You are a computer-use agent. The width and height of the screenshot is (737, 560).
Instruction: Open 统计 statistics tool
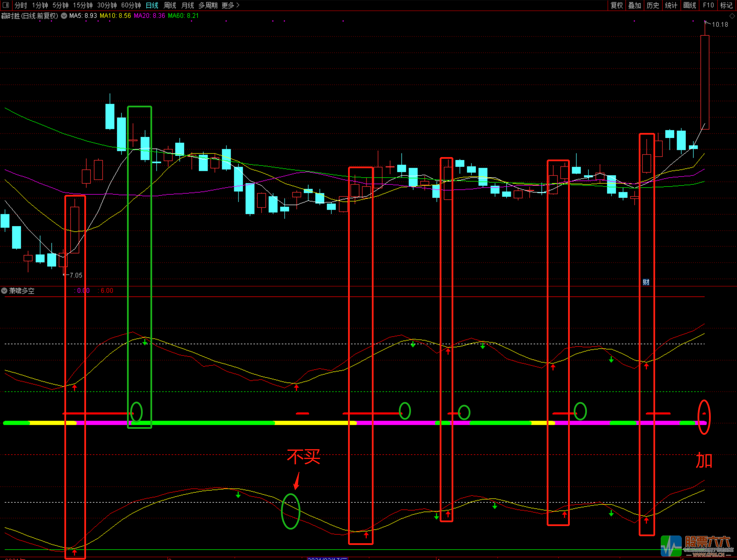tap(671, 5)
